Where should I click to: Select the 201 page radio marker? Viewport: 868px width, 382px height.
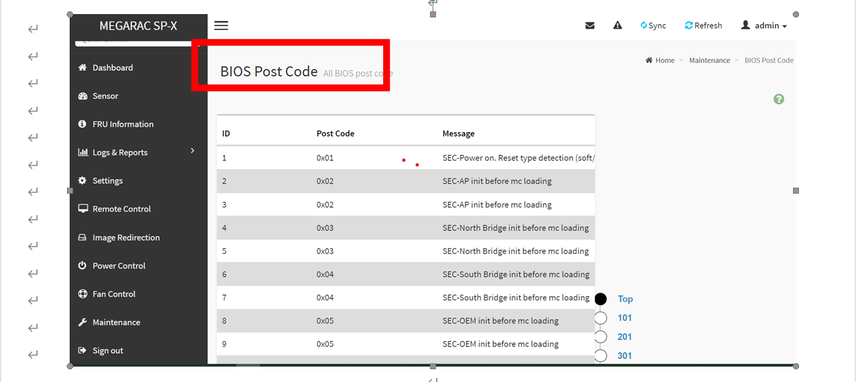point(601,336)
